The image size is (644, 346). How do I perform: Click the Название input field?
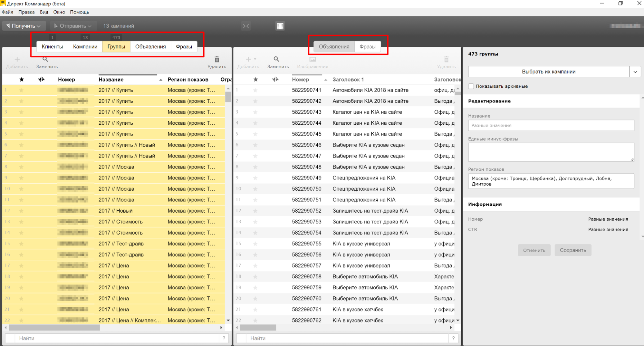551,126
